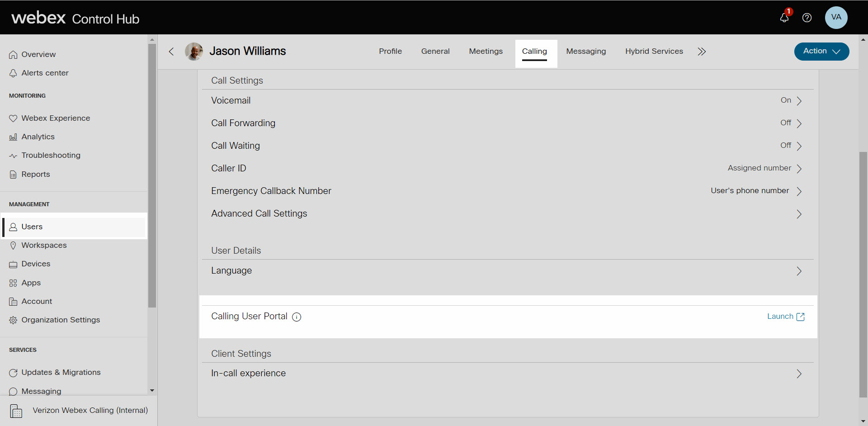The height and width of the screenshot is (426, 868).
Task: Expand the Language settings row
Action: coord(798,271)
